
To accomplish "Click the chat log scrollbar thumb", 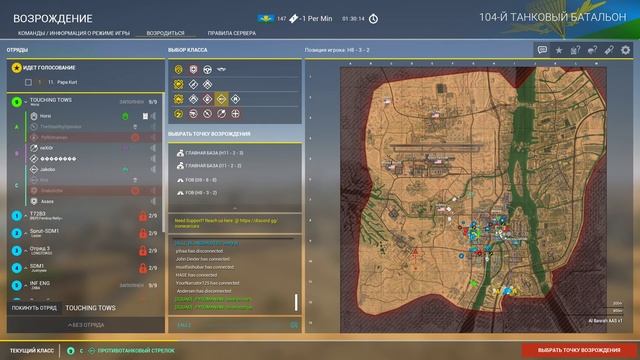I will click(296, 302).
